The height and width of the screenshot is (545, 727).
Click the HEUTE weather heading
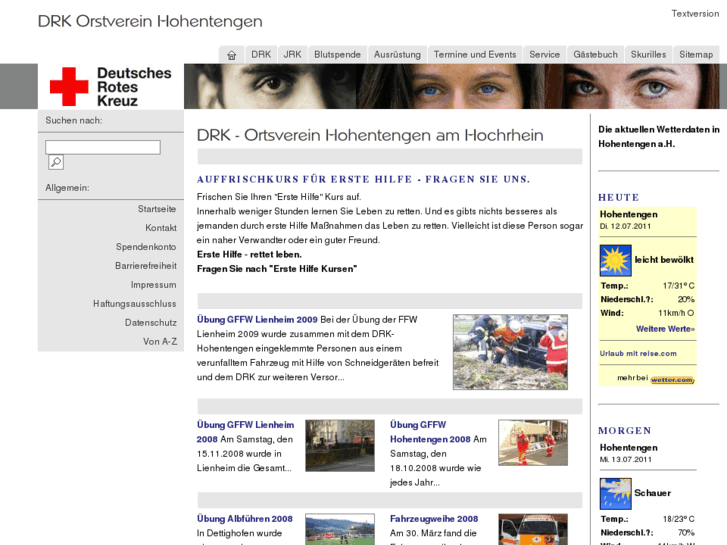(619, 198)
